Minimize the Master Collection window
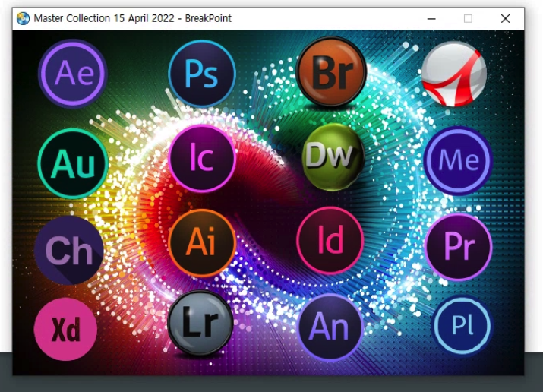 tap(431, 19)
